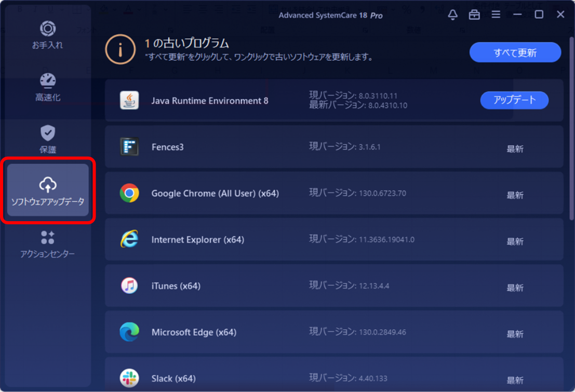Click the iTunes app icon
Image resolution: width=575 pixels, height=392 pixels.
point(129,285)
